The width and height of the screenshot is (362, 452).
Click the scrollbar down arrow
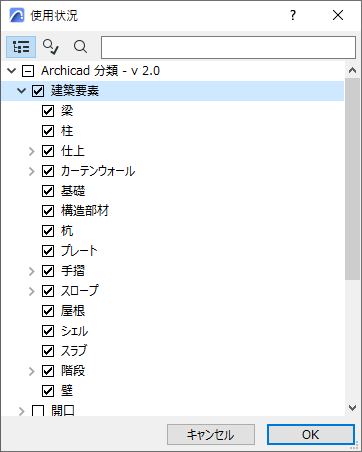352,407
